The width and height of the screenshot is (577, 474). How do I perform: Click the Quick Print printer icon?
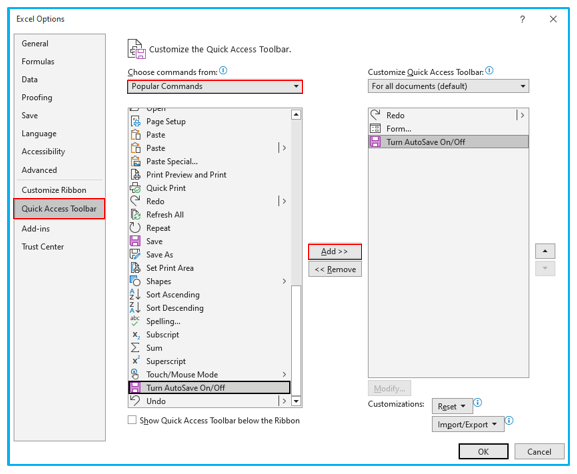[135, 188]
